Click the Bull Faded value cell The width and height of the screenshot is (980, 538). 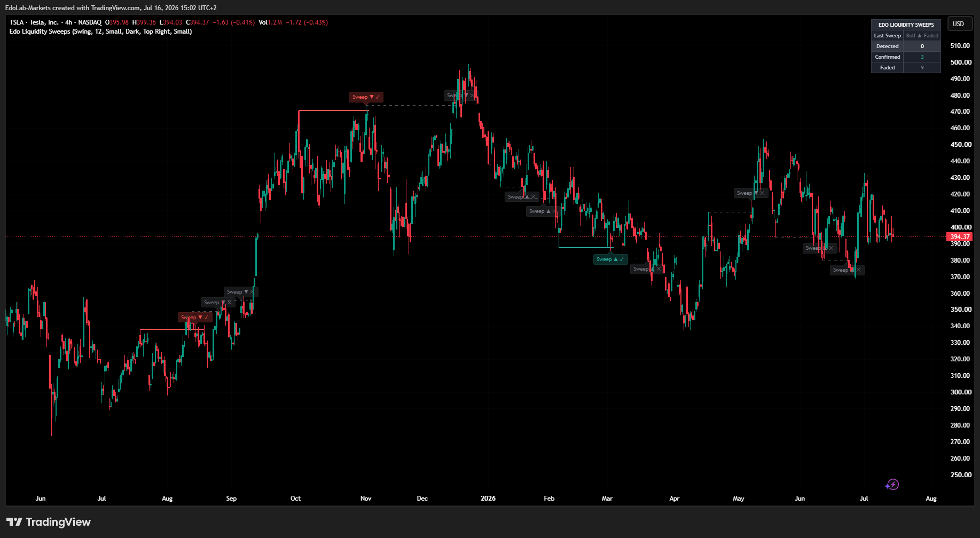click(x=922, y=36)
